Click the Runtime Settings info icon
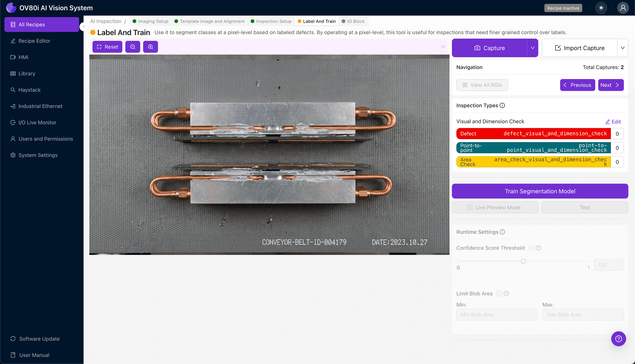The height and width of the screenshot is (364, 635). [x=503, y=232]
